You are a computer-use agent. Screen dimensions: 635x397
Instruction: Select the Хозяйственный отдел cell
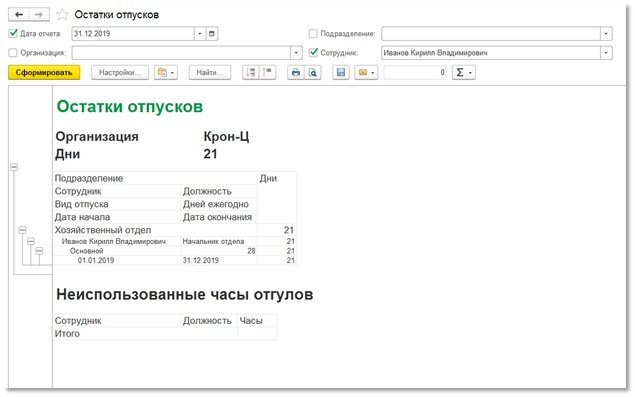click(x=156, y=230)
